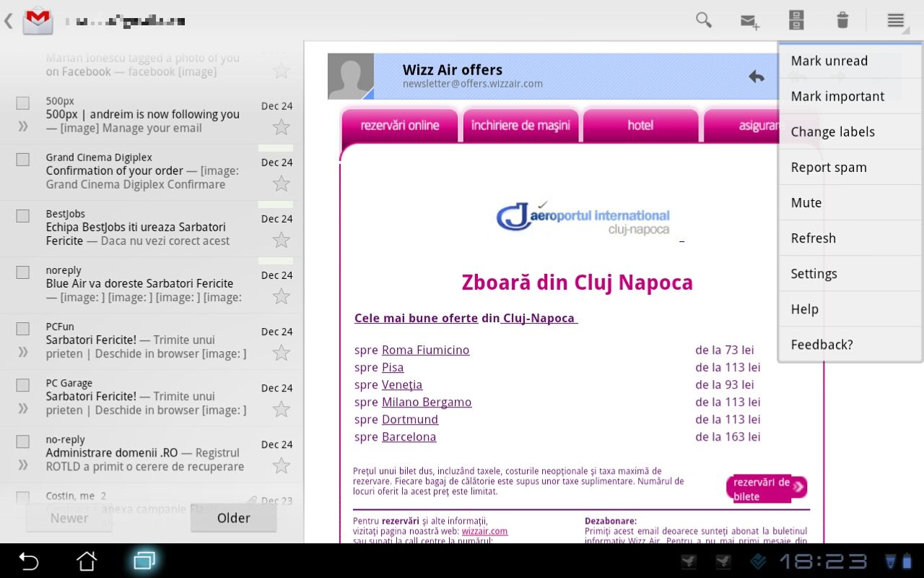Tap the system clock showing 18:23
924x578 pixels.
823,561
